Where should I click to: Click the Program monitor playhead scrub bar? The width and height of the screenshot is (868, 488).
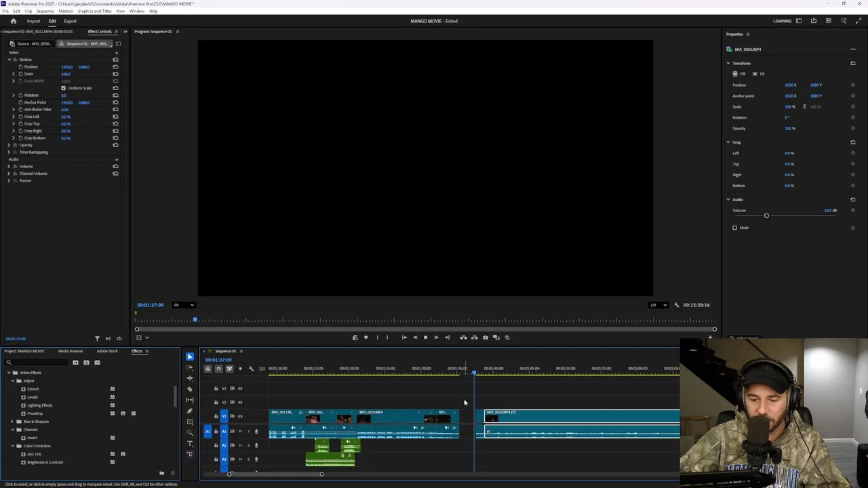click(425, 320)
